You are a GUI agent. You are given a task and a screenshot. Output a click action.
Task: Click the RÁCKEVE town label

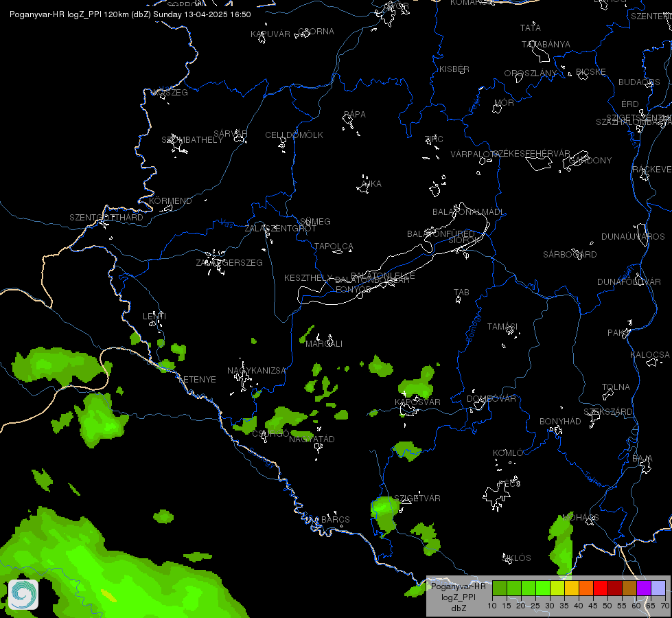click(651, 170)
